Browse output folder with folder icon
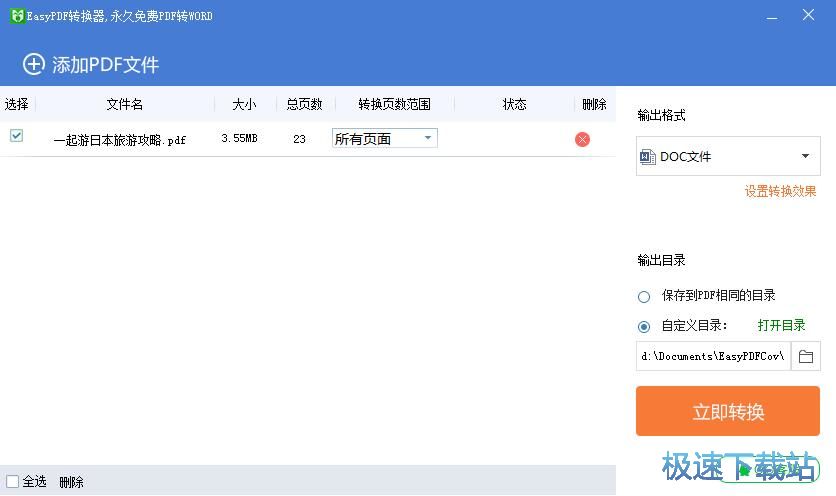This screenshot has height=496, width=836. pos(806,356)
